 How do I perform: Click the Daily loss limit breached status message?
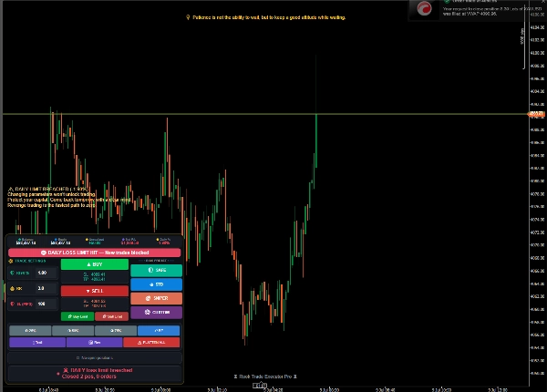(x=95, y=373)
